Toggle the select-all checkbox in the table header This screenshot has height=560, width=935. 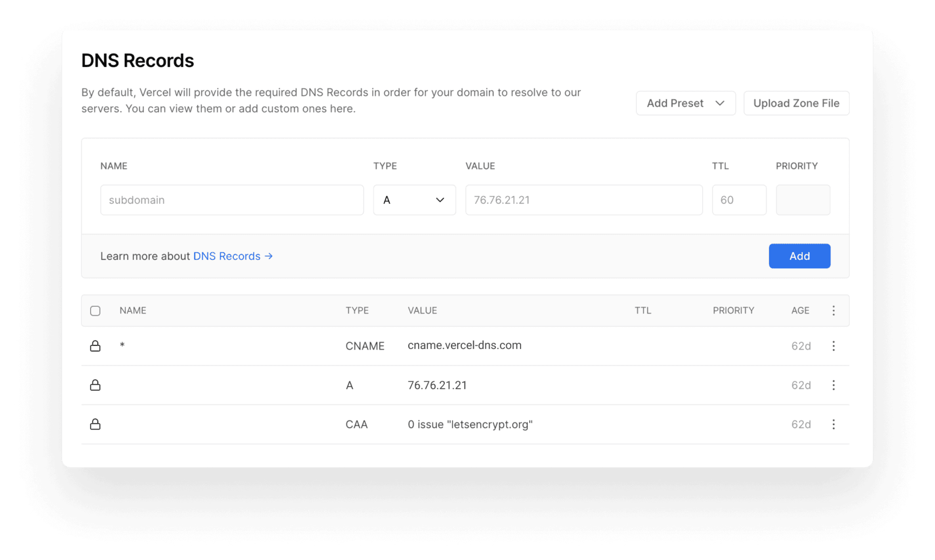pyautogui.click(x=95, y=310)
